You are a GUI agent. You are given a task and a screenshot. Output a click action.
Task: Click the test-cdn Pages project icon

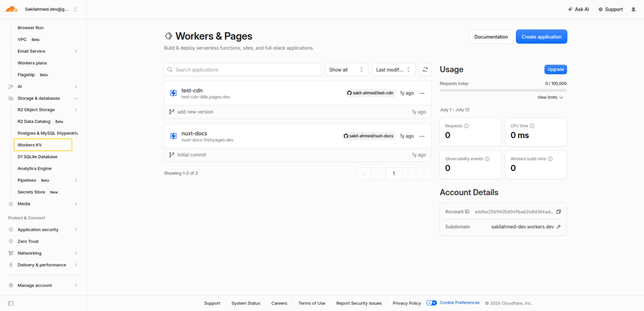point(173,93)
